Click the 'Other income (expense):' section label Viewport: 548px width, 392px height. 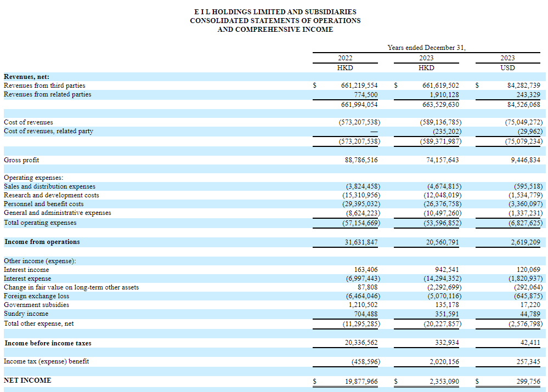[40, 261]
